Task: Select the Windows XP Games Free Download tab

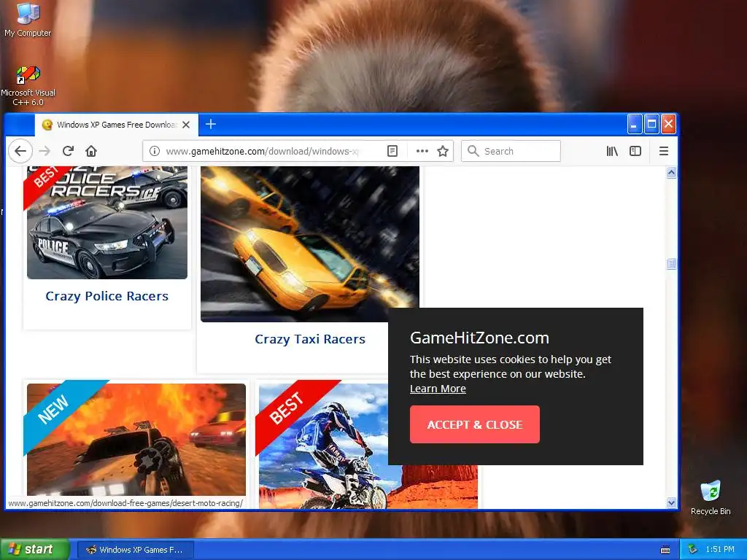Action: (116, 125)
